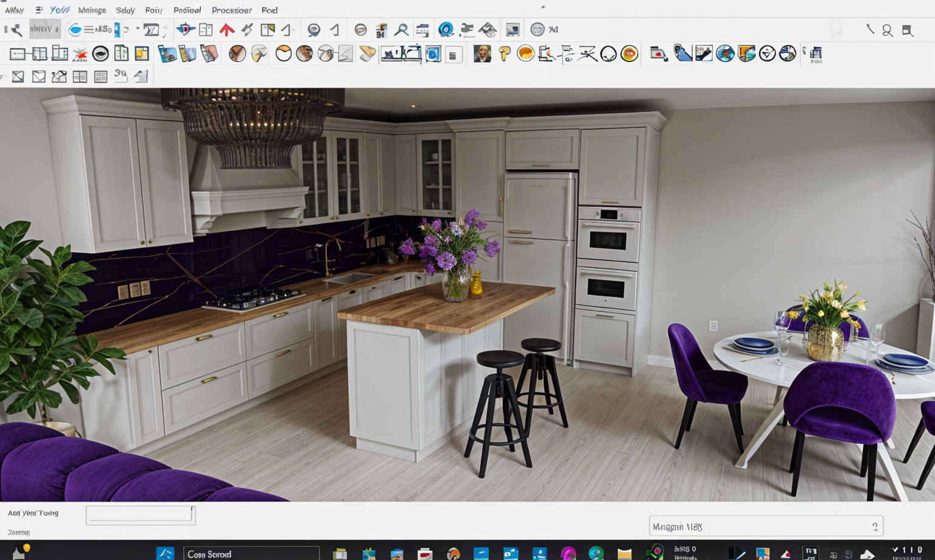Click the search icon at top right

pyautogui.click(x=888, y=30)
